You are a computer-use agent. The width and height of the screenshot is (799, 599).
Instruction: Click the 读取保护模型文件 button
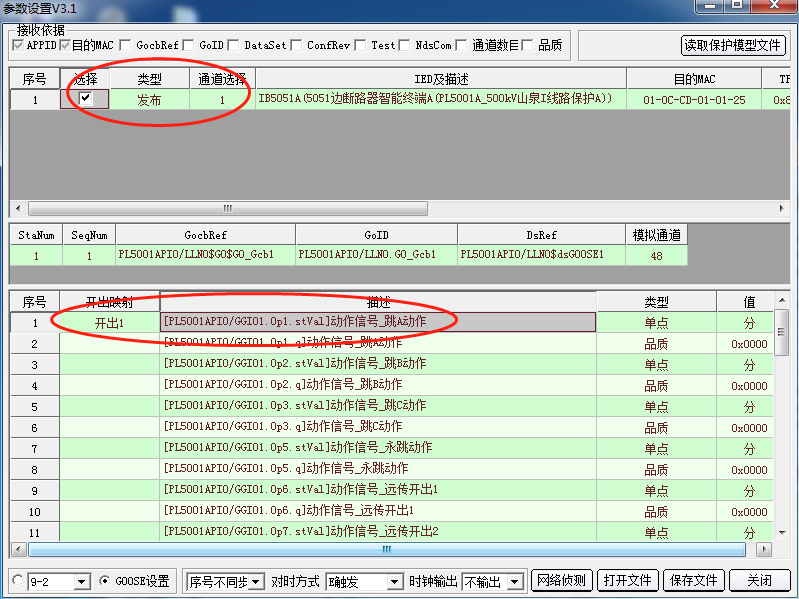point(733,45)
